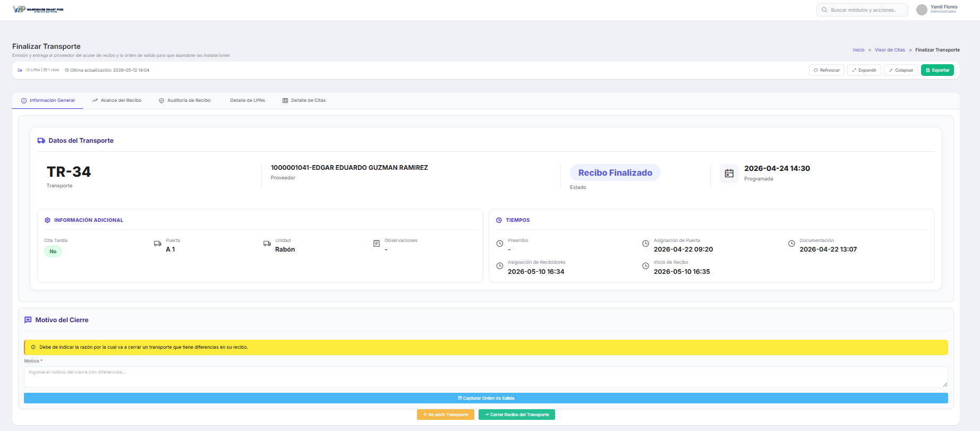Click the clock icon beside Asignación de Recibidores
This screenshot has height=431, width=980.
pyautogui.click(x=500, y=266)
